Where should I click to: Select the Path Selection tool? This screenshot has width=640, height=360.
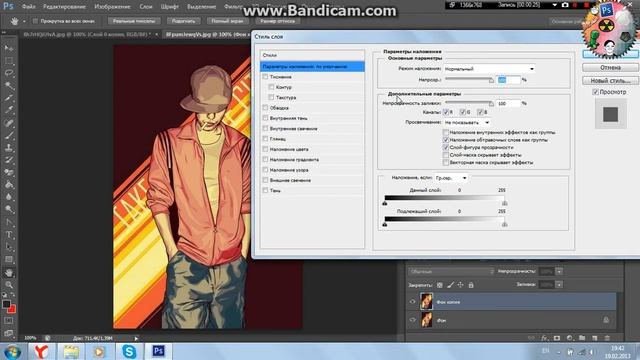pos(9,247)
